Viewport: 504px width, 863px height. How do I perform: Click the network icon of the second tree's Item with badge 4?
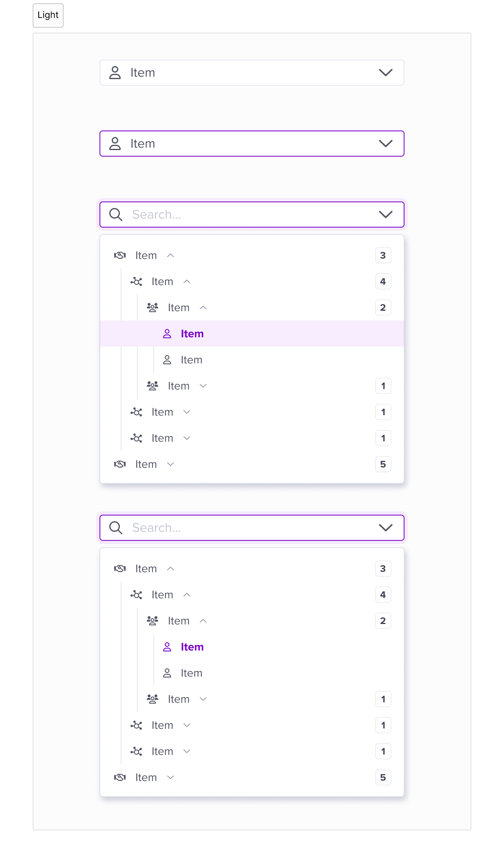(x=136, y=595)
